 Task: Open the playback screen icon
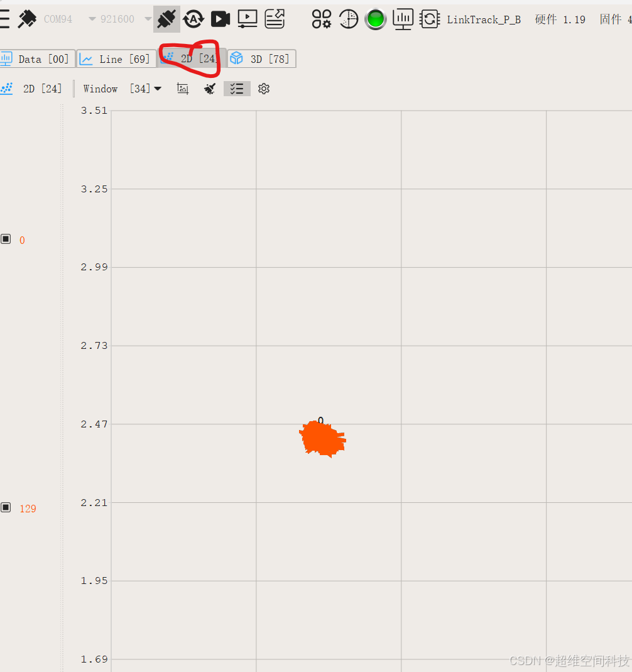tap(248, 19)
